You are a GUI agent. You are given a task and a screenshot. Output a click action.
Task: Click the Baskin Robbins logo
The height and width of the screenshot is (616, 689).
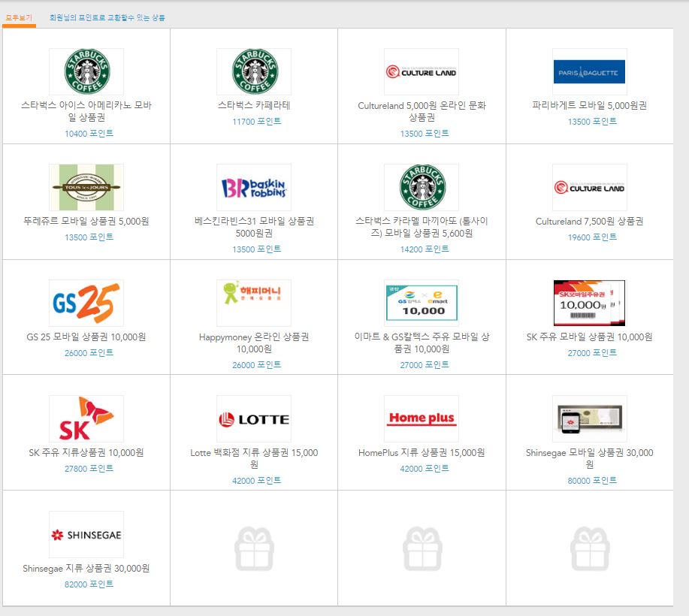pyautogui.click(x=254, y=187)
